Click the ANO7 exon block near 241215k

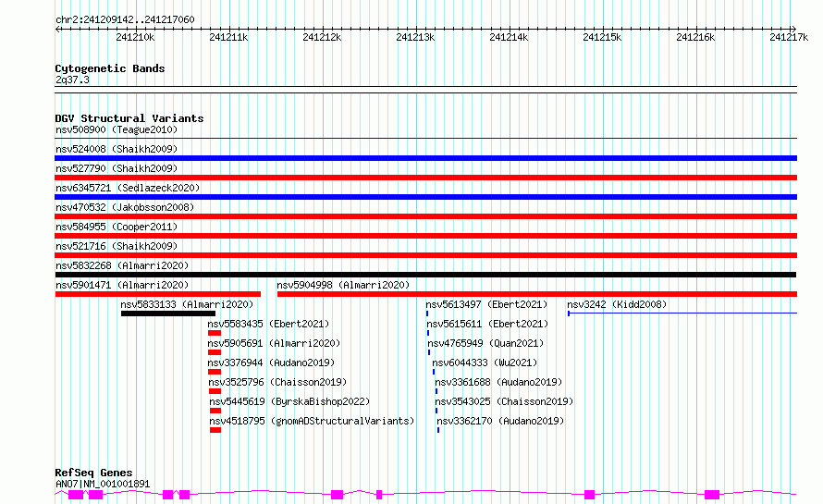pyautogui.click(x=589, y=495)
